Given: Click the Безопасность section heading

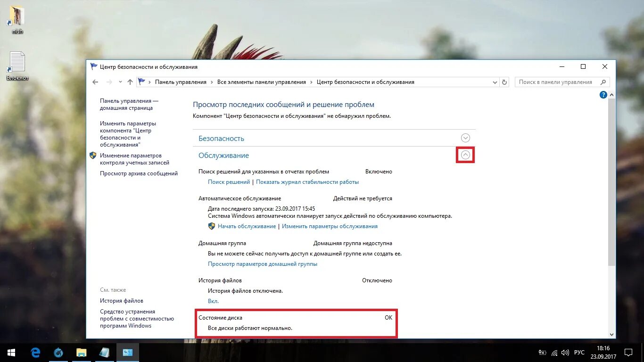Looking at the screenshot, I should pos(221,139).
